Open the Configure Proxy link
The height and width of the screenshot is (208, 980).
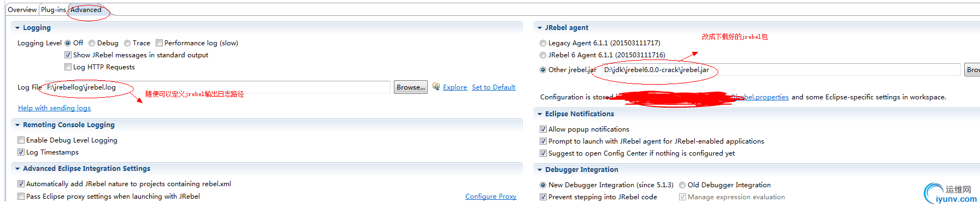coord(491,197)
